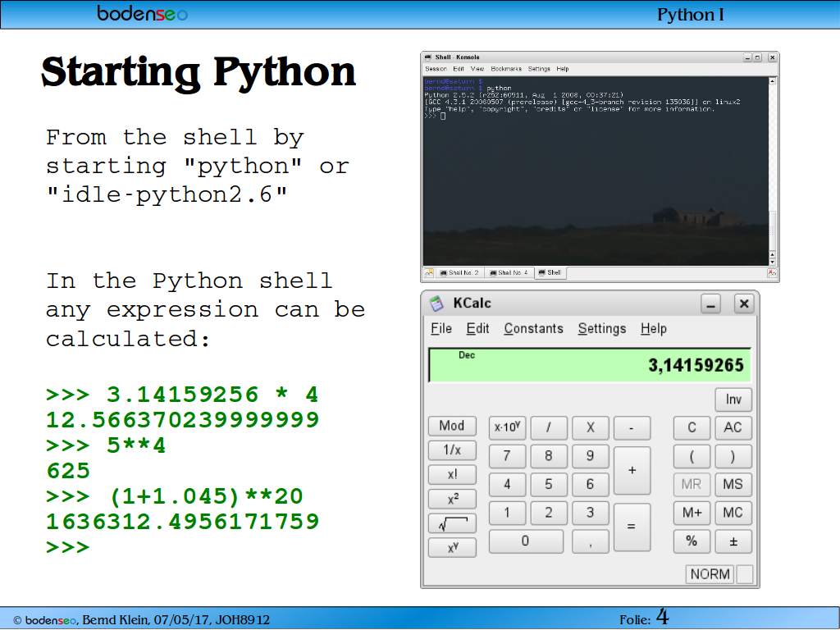Click the NORM status indicator in KCalc
The width and height of the screenshot is (840, 630).
(710, 574)
